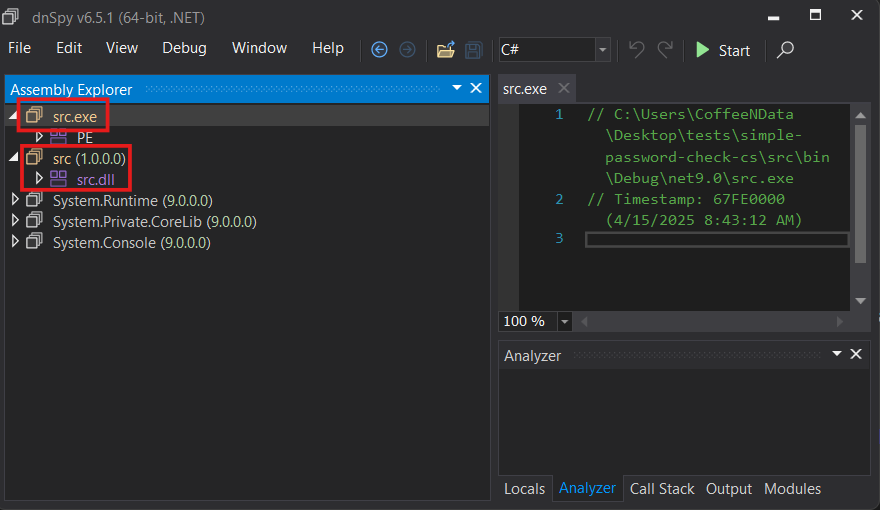
Task: Switch to the Analyzer tab
Action: 587,488
